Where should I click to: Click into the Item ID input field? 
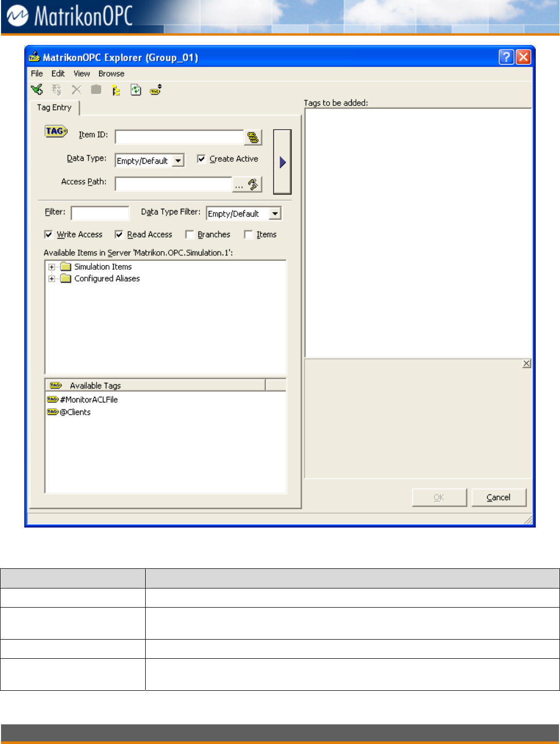click(179, 137)
